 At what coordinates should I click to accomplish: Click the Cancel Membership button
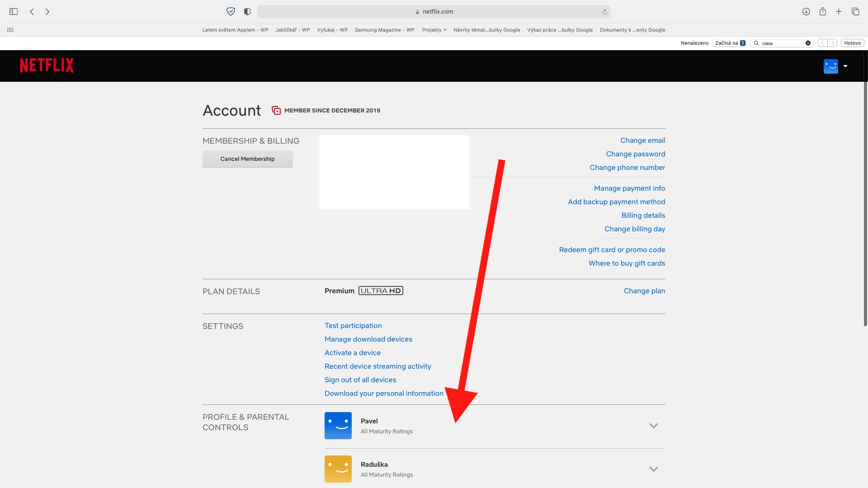(247, 159)
